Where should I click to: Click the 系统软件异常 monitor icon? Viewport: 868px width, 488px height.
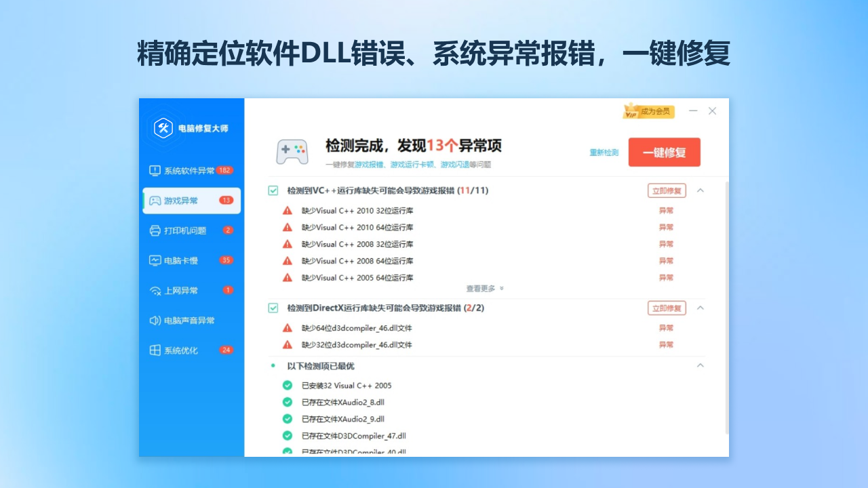coord(155,171)
